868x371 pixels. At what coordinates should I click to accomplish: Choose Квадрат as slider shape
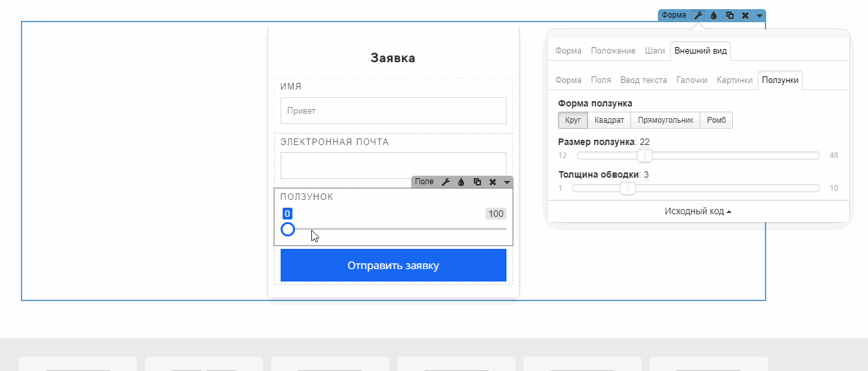pyautogui.click(x=609, y=120)
